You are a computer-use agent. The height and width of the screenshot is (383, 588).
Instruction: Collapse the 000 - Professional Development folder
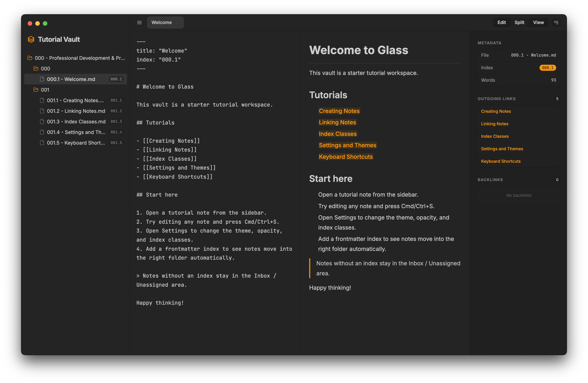click(76, 58)
